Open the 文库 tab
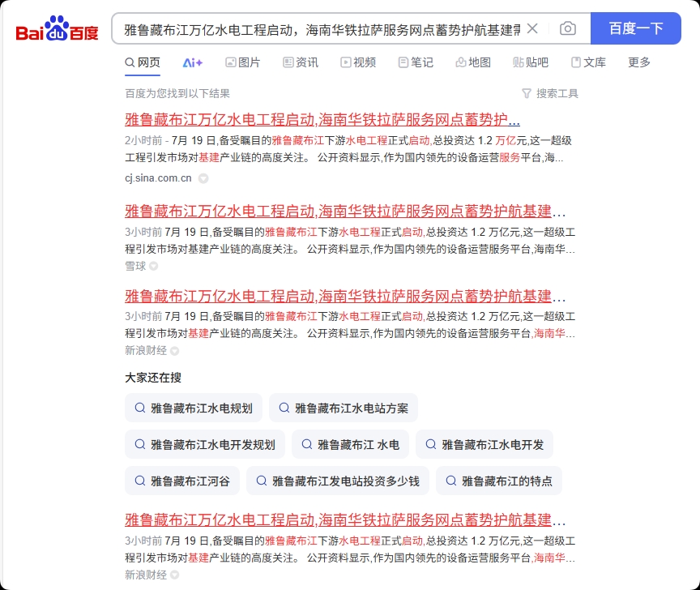 click(x=588, y=62)
